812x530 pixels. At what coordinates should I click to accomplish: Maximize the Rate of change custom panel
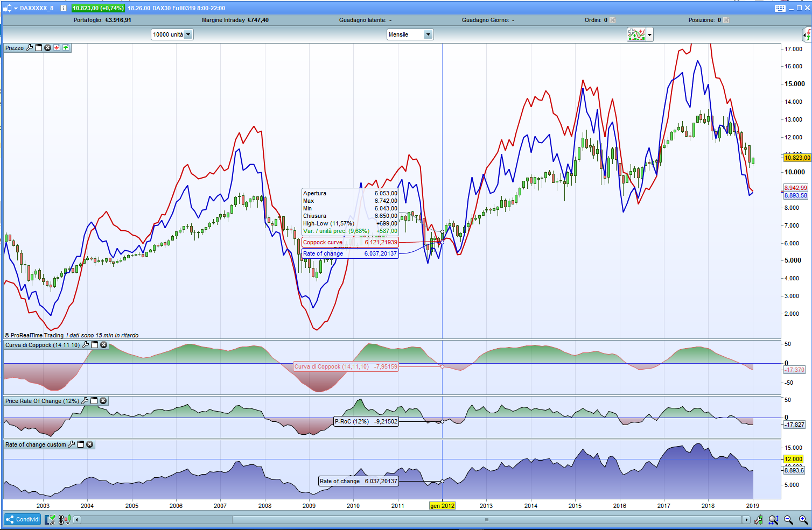(x=81, y=444)
